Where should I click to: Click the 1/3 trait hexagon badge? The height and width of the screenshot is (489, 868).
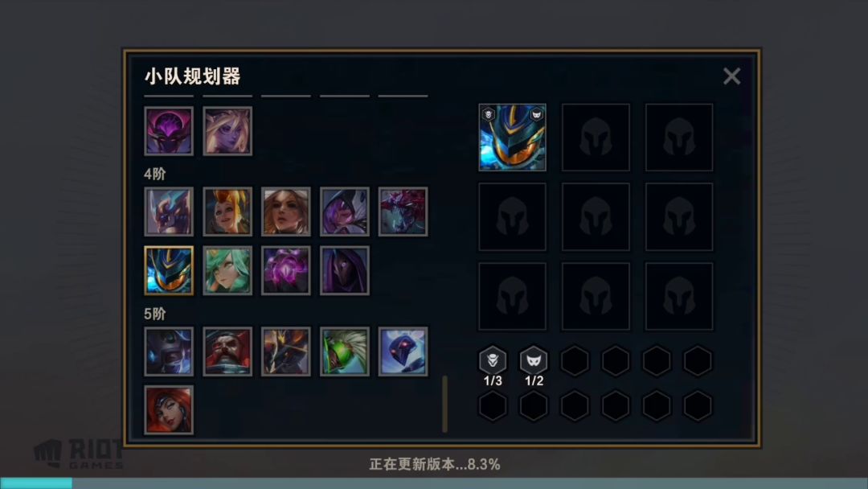[493, 361]
